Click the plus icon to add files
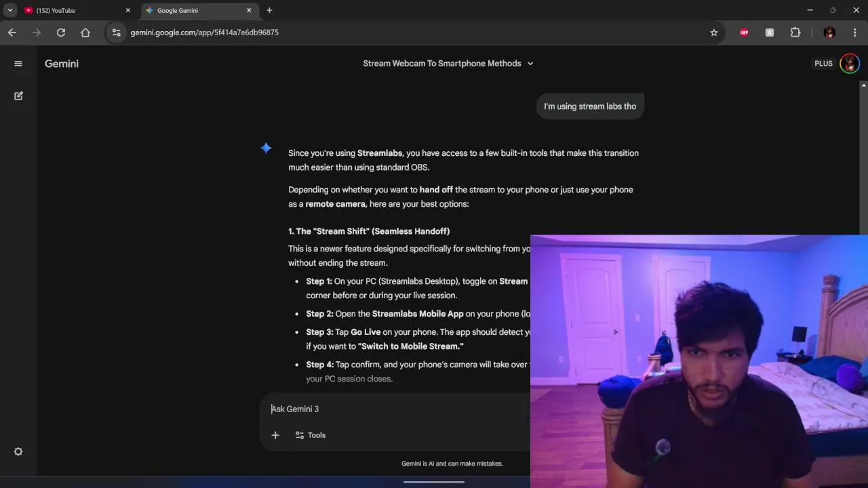The height and width of the screenshot is (488, 868). pyautogui.click(x=275, y=435)
